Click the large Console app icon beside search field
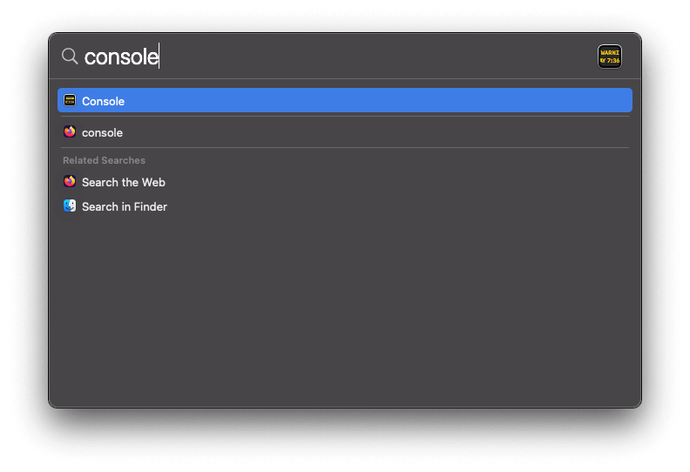 (x=609, y=56)
